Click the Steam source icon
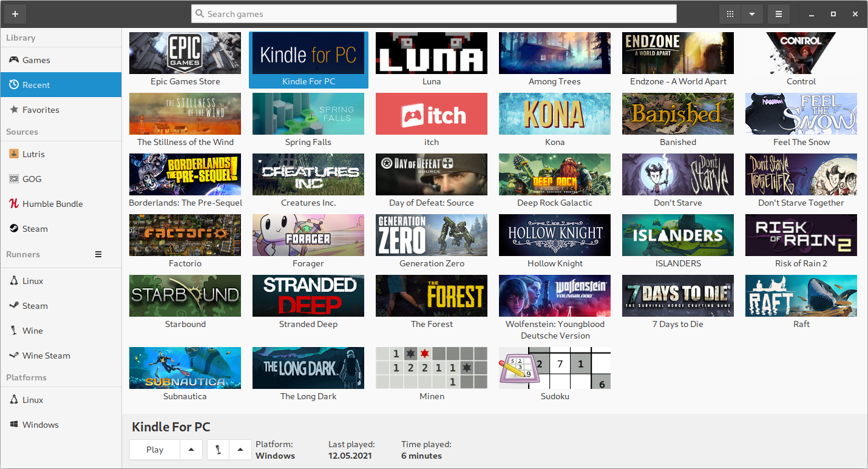The image size is (868, 469). coord(13,229)
